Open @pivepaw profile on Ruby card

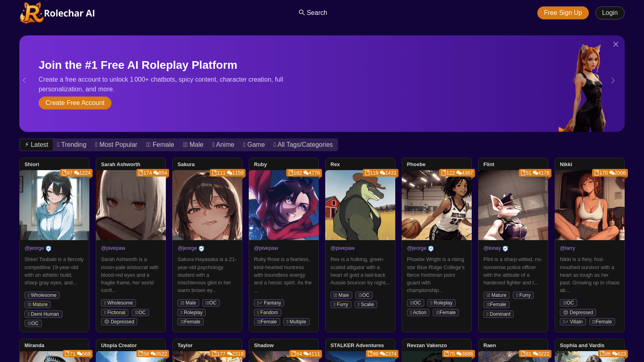[266, 248]
